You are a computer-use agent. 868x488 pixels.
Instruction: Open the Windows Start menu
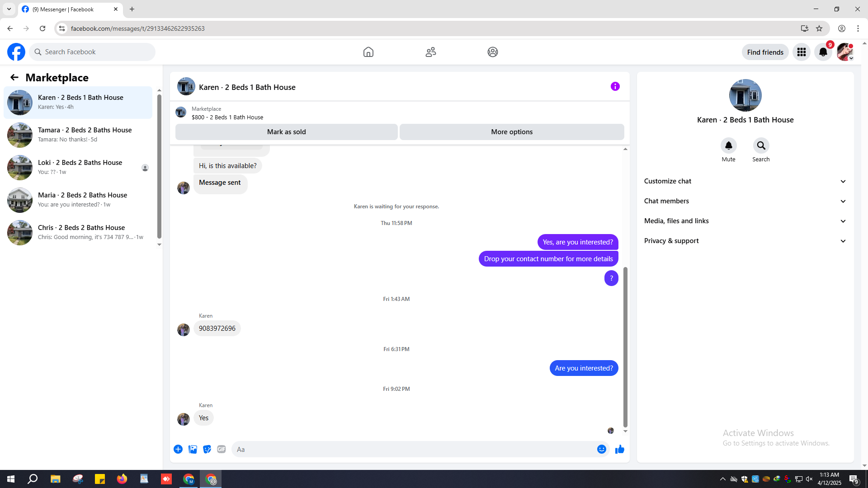tap(11, 479)
